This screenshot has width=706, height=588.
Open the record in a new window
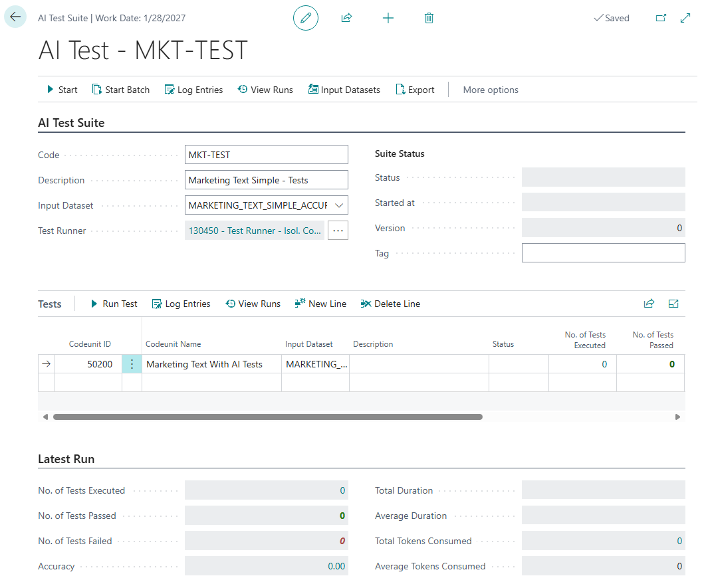[x=661, y=18]
